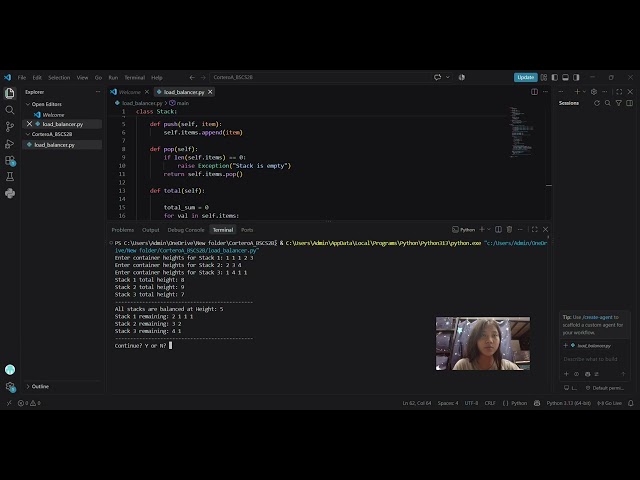Open the Selection menu
The image size is (640, 480).
(59, 78)
